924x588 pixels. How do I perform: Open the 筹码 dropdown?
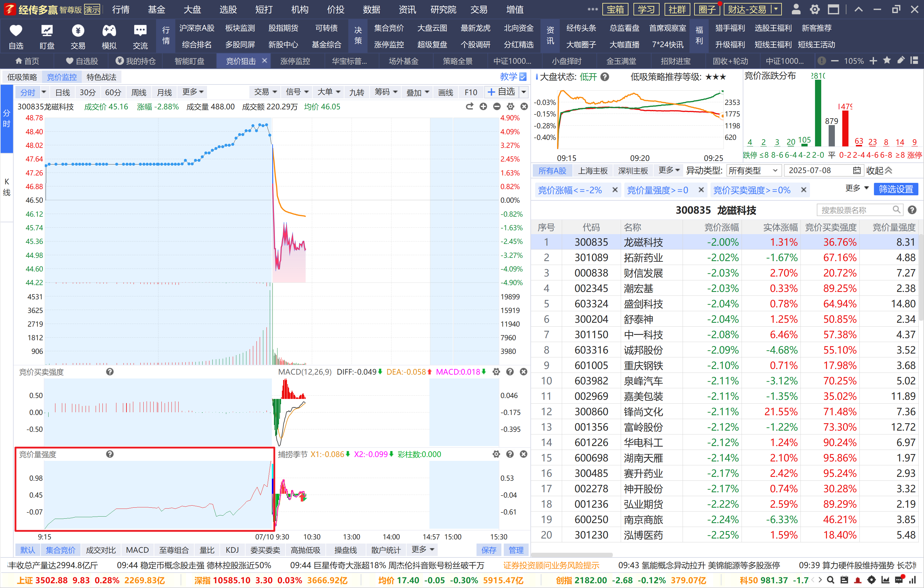(386, 92)
